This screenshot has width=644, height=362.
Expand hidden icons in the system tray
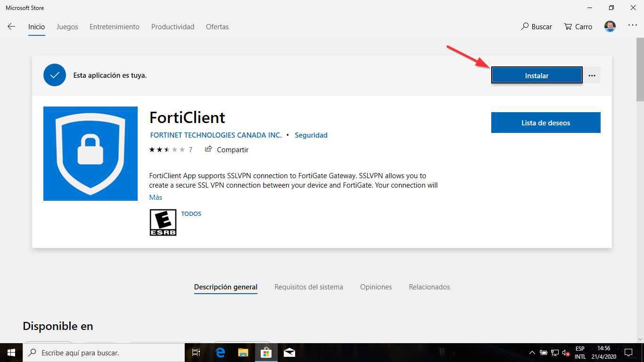click(531, 352)
